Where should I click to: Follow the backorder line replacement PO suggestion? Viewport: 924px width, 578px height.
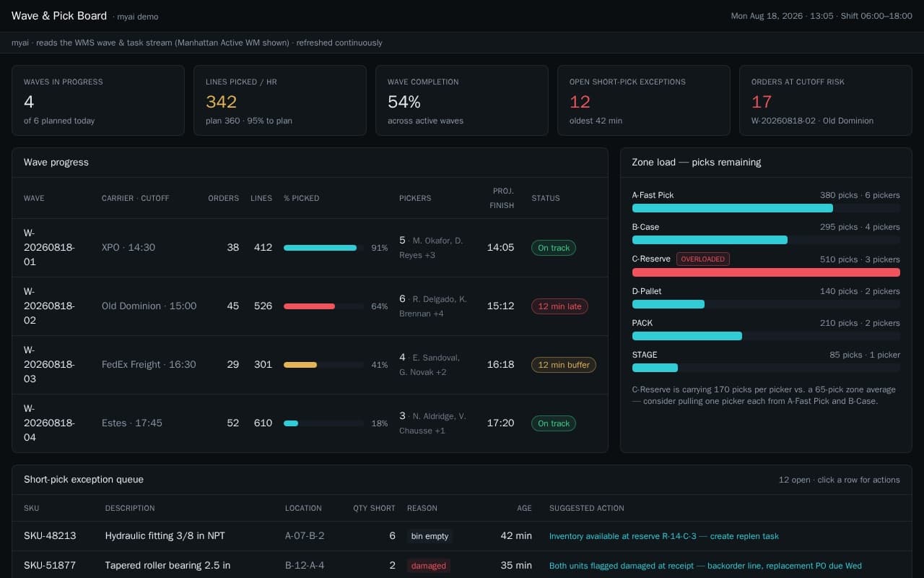coord(705,566)
